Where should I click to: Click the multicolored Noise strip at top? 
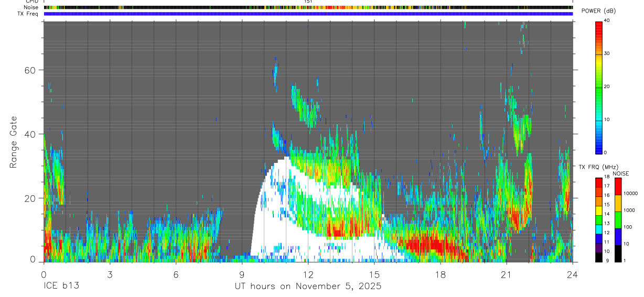(x=308, y=7)
